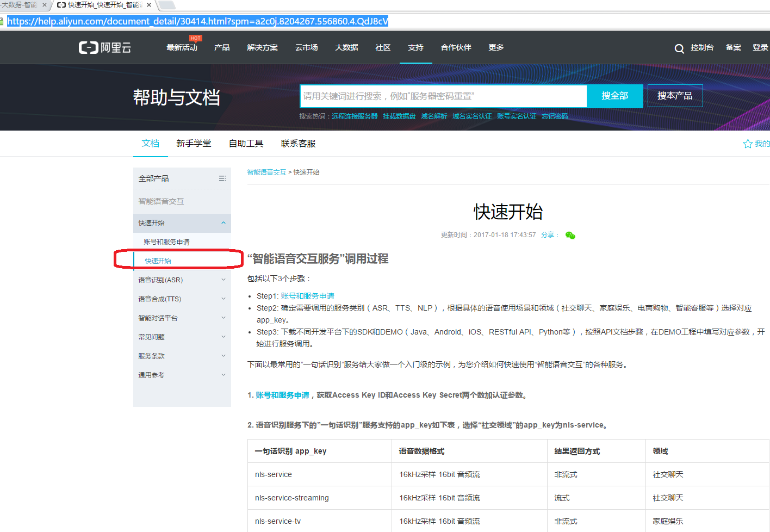The image size is (770, 532).
Task: Close the 快速开始 browser tab
Action: (x=149, y=5)
